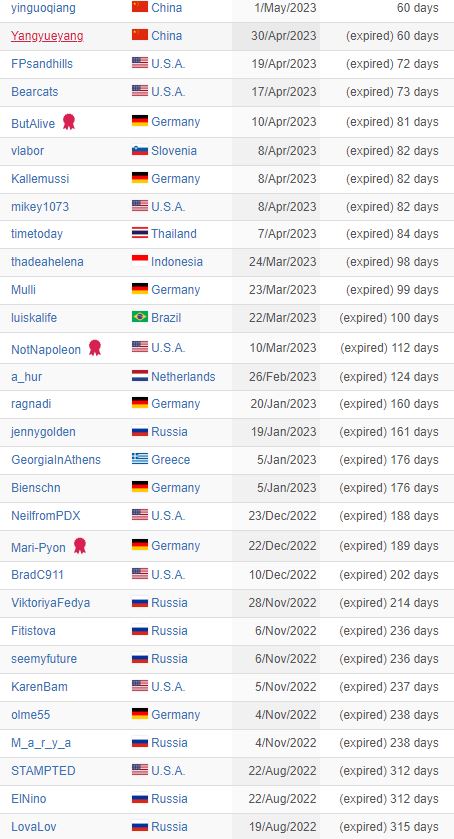Click the Brazil flag in luiskalife row
This screenshot has height=839, width=454.
[140, 317]
